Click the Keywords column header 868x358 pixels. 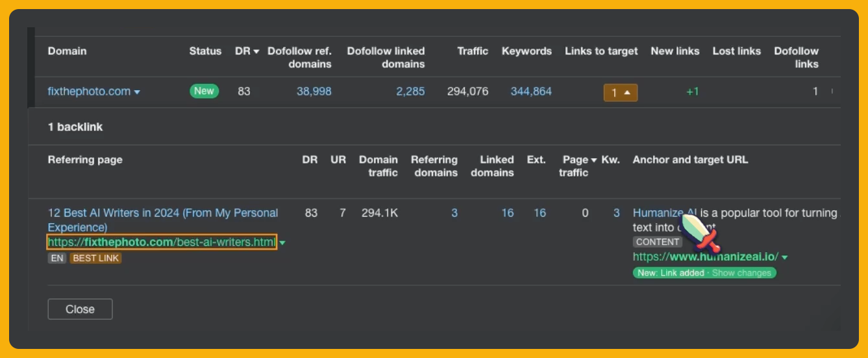(527, 51)
